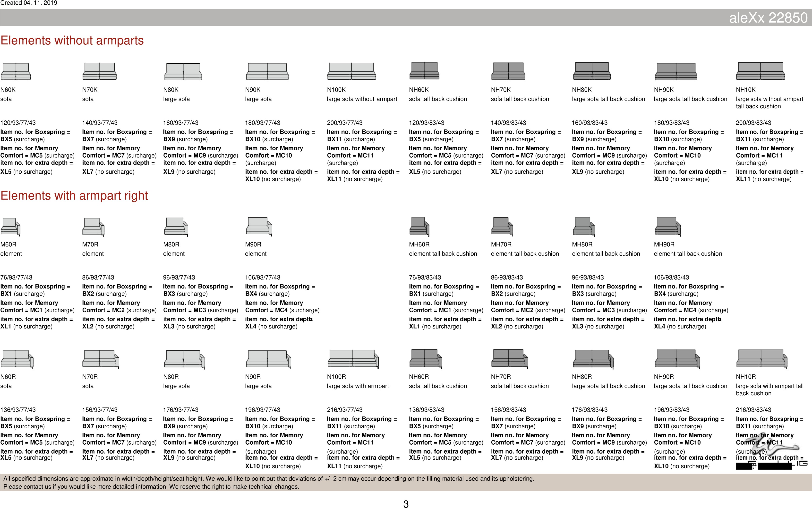Click the N100R model code label
The width and height of the screenshot is (812, 508).
[x=336, y=377]
